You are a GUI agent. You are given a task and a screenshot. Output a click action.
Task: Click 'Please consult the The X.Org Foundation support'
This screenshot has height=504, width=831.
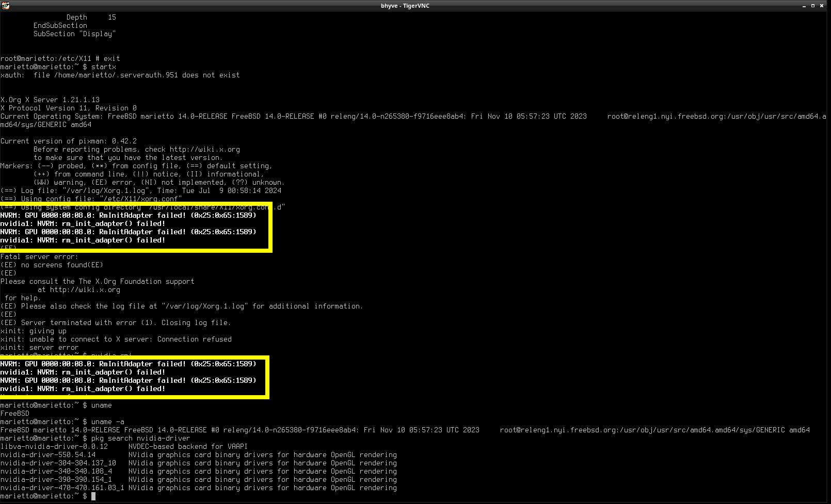(x=98, y=282)
